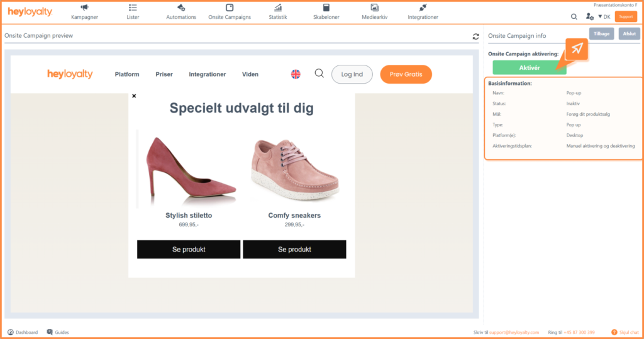Open the Skabeloner templates icon
This screenshot has height=339, width=644.
point(326,8)
